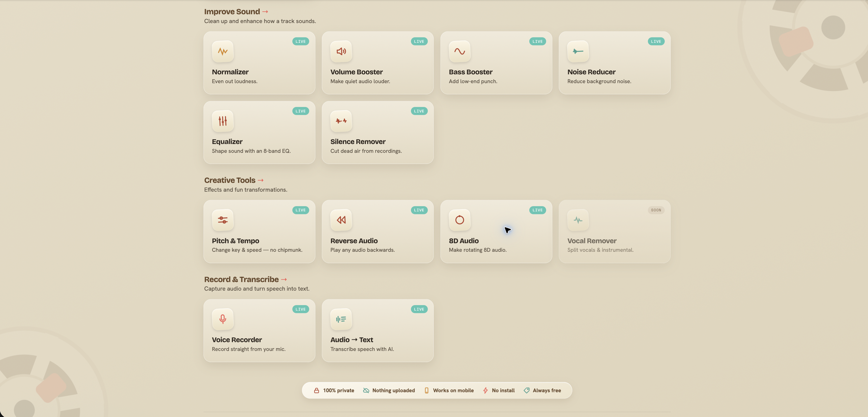Click the Normalizer waveform icon
This screenshot has width=868, height=417.
223,51
